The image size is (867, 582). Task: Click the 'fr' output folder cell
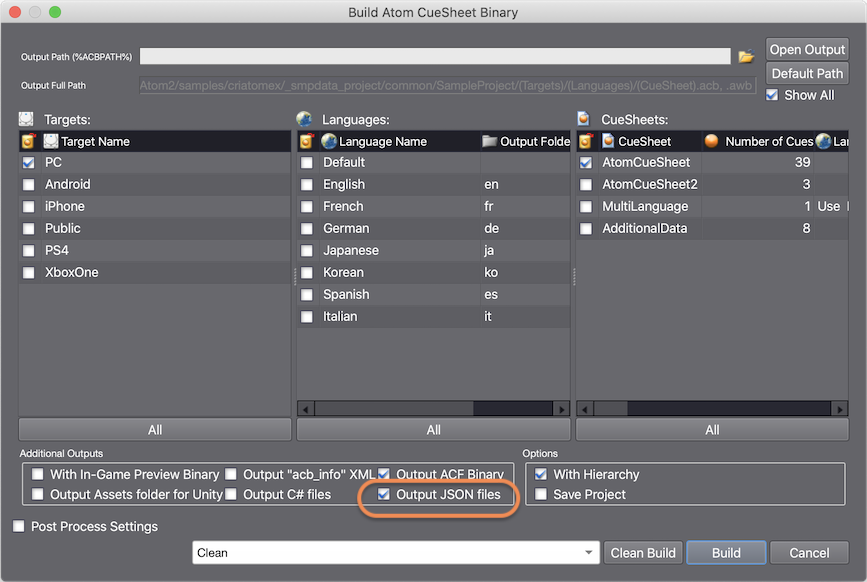click(x=525, y=207)
